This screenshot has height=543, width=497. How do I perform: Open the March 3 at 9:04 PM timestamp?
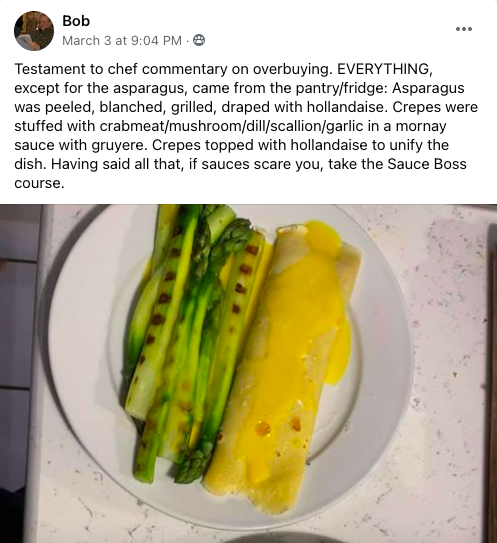[122, 41]
